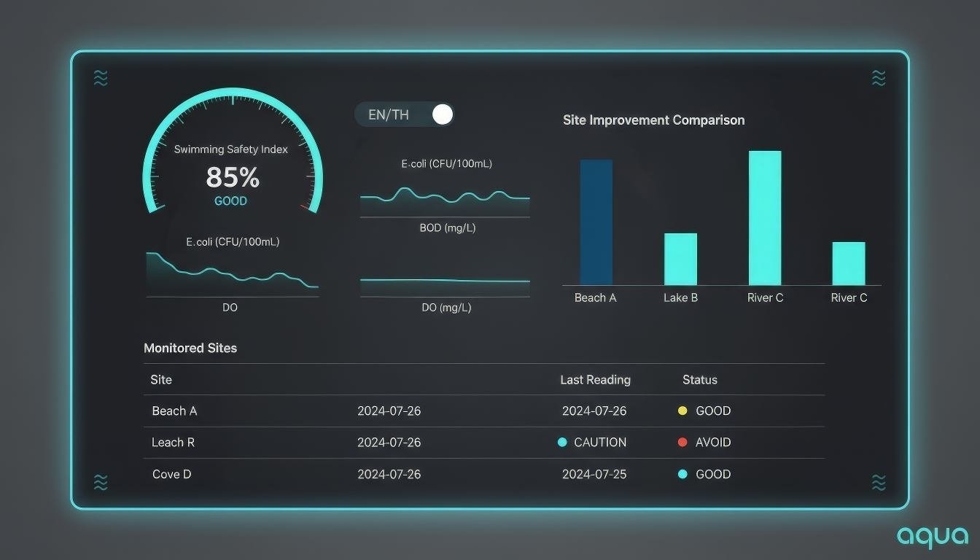Click the yellow status dot for Beach A
This screenshot has height=560, width=980.
[x=682, y=411]
